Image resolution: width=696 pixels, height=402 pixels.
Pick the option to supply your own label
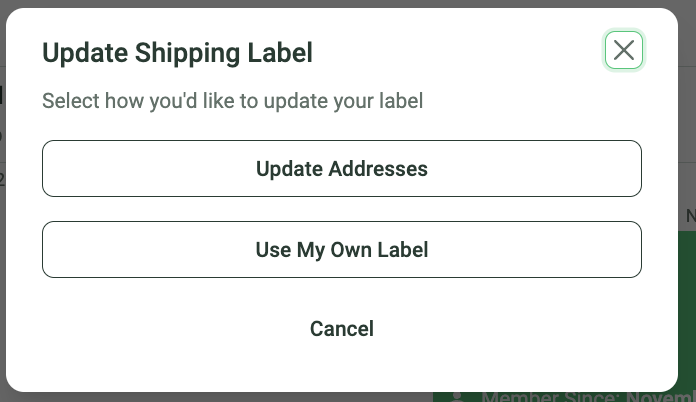[x=342, y=249]
